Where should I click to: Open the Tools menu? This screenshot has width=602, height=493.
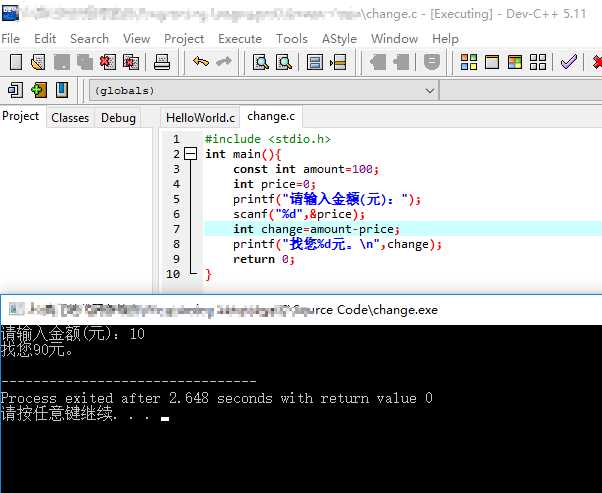(292, 39)
